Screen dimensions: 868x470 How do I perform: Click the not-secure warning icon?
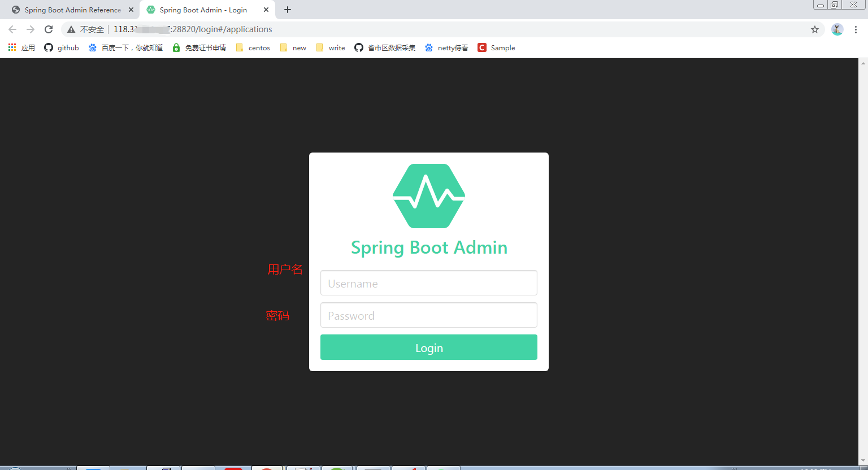pyautogui.click(x=71, y=29)
